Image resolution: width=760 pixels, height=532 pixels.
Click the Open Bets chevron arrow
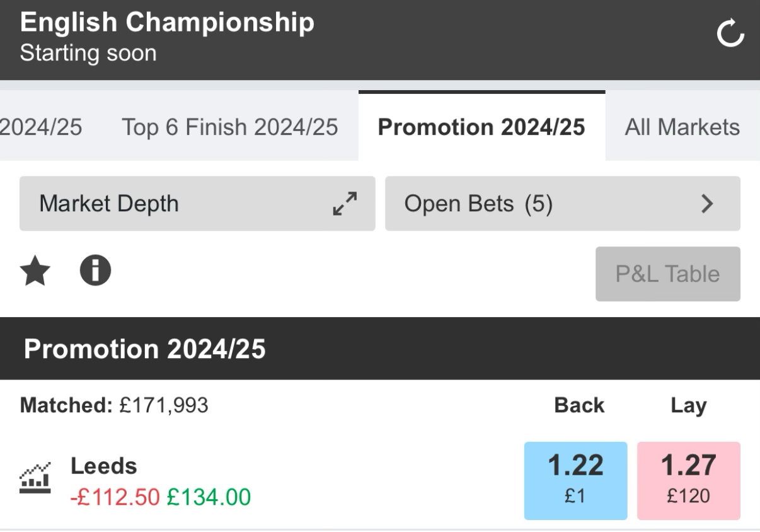point(708,204)
